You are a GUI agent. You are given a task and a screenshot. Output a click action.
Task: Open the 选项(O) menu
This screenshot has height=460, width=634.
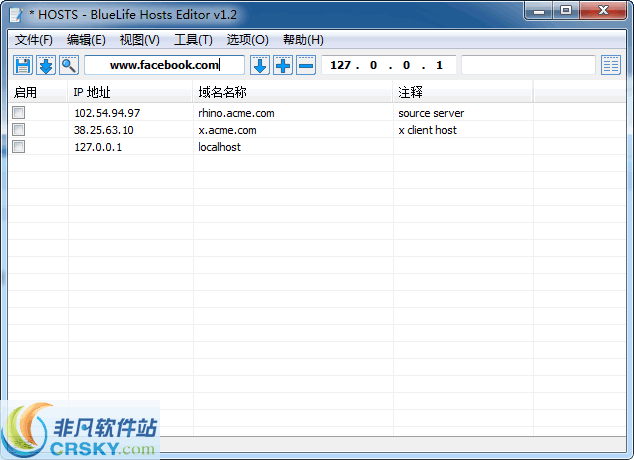247,40
